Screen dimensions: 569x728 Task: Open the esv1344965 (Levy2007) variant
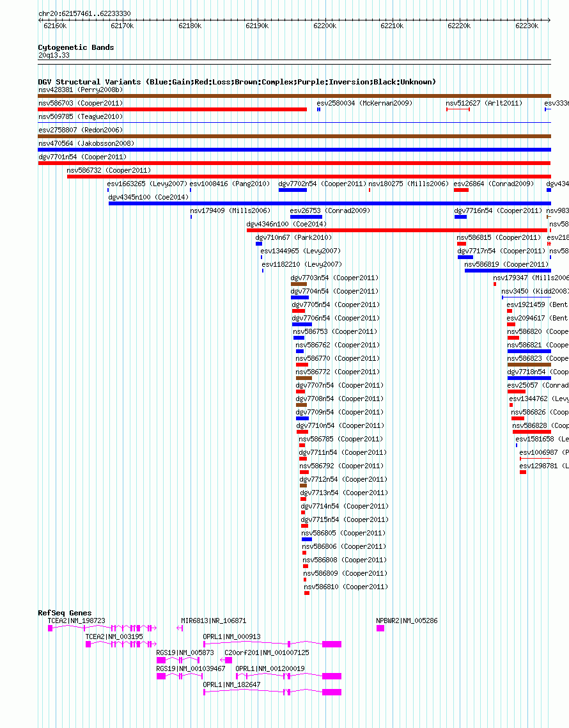pos(300,251)
